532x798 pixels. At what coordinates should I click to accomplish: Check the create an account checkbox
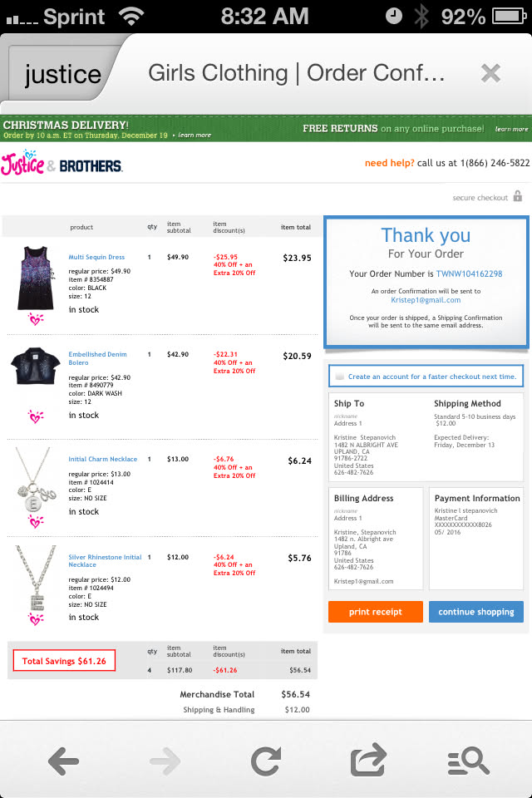tap(339, 377)
